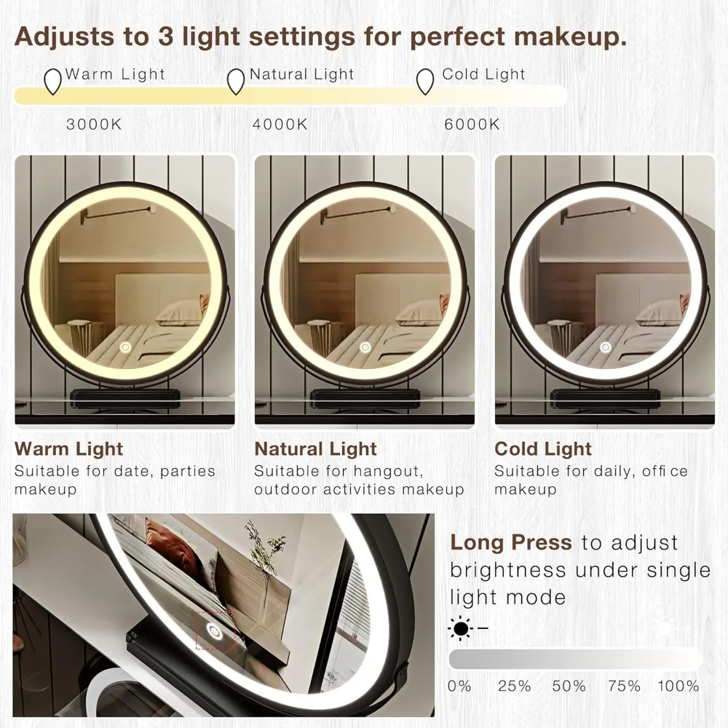
Task: Click the highlighted power button in the close-up
Action: [214, 631]
